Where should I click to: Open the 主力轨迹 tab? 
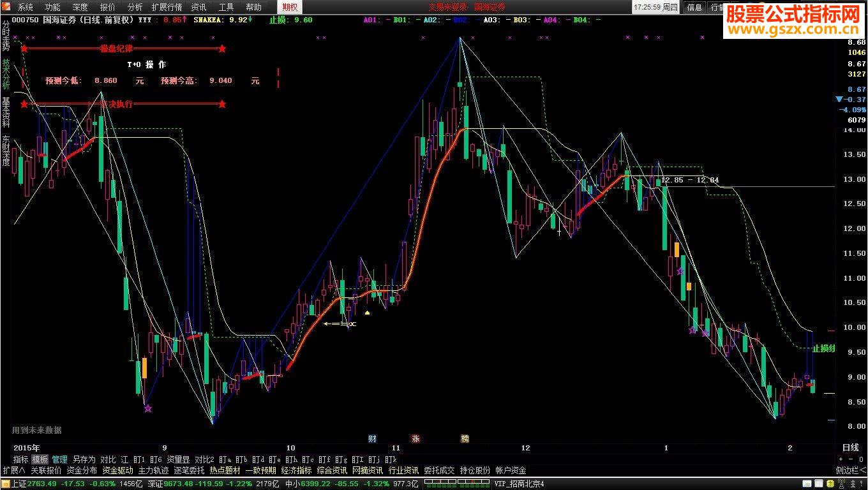pos(153,470)
